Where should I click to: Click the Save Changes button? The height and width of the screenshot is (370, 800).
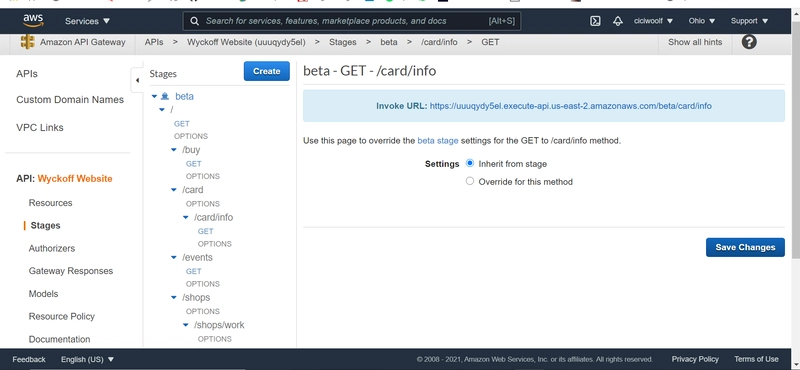click(x=745, y=247)
